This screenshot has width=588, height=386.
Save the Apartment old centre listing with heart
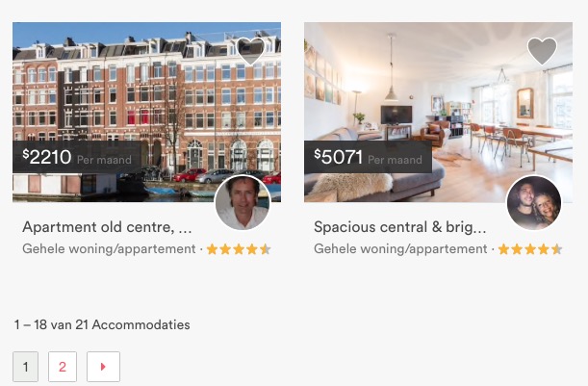(250, 51)
